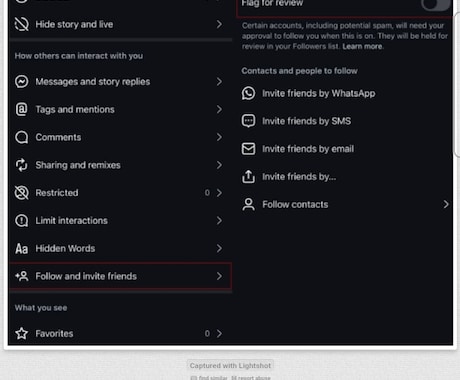Image resolution: width=460 pixels, height=380 pixels.
Task: Click the star icon next to Favorites
Action: [22, 333]
